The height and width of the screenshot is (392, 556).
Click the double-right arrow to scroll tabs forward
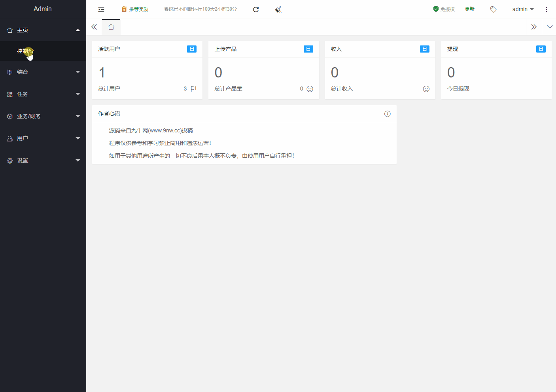coord(534,27)
